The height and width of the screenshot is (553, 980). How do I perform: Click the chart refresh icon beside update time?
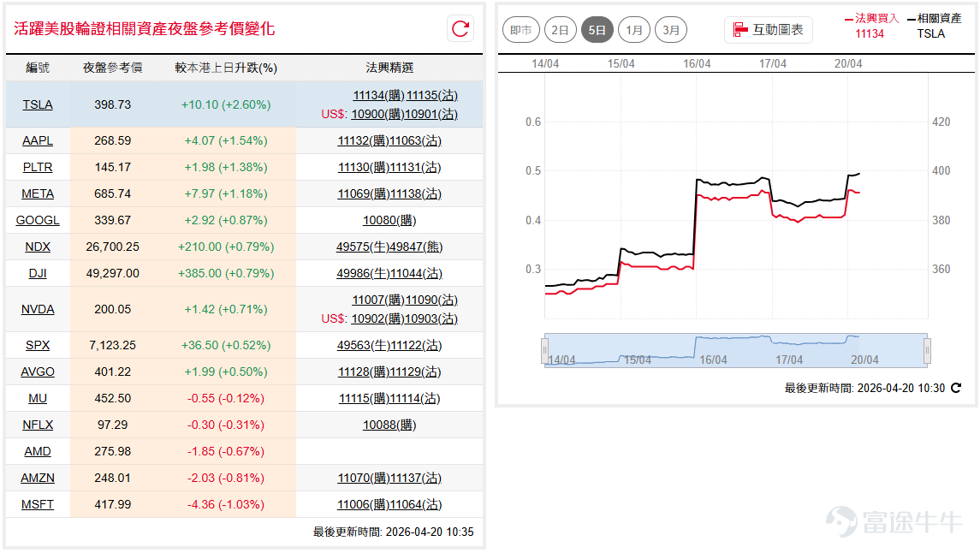coord(956,388)
